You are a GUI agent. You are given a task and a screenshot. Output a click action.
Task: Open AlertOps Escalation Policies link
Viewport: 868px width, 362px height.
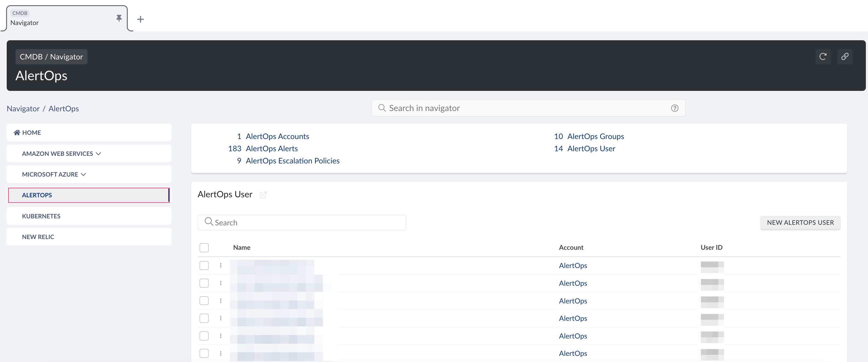[x=292, y=161]
